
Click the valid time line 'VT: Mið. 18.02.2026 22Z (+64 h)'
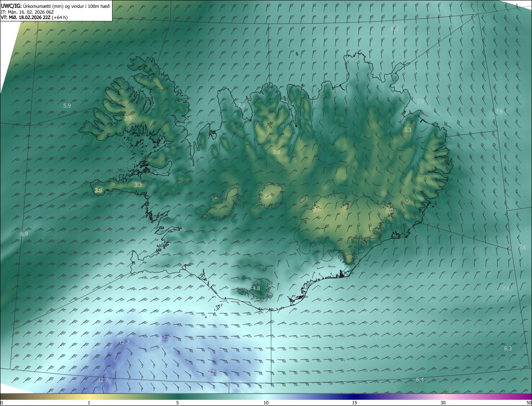click(x=34, y=18)
